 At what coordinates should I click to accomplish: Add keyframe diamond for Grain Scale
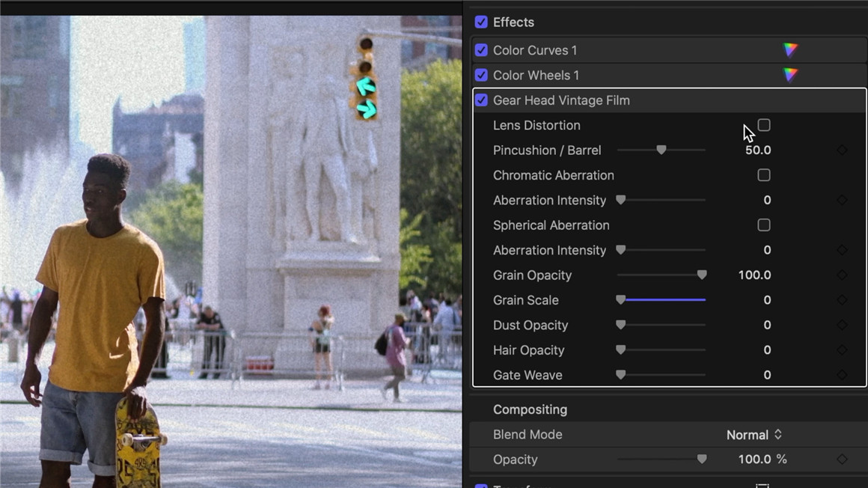tap(842, 300)
